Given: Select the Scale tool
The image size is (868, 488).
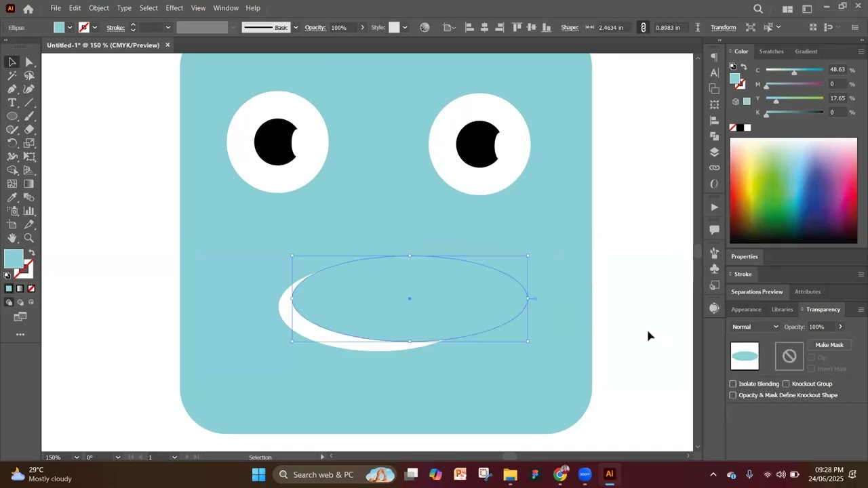Looking at the screenshot, I should point(29,143).
